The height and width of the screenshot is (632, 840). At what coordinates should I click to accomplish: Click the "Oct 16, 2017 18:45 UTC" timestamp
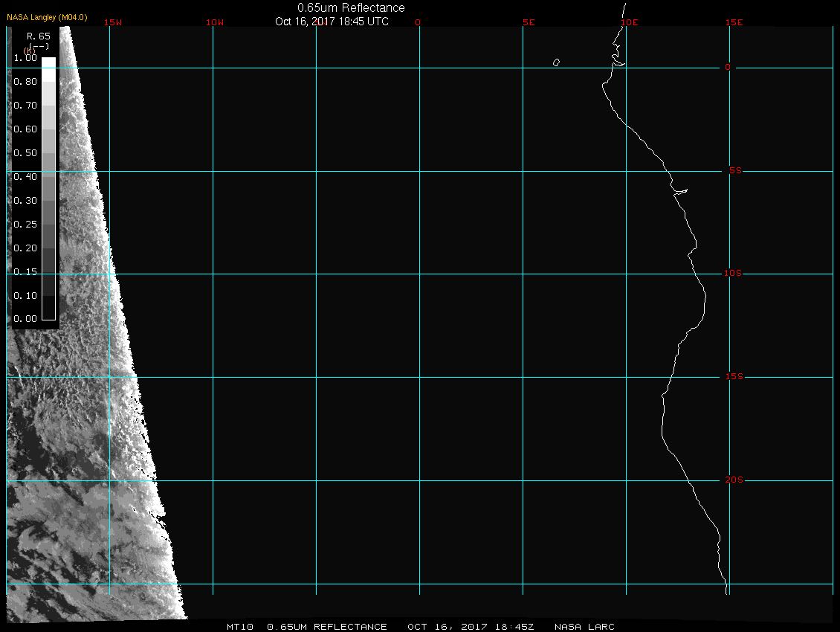click(332, 22)
